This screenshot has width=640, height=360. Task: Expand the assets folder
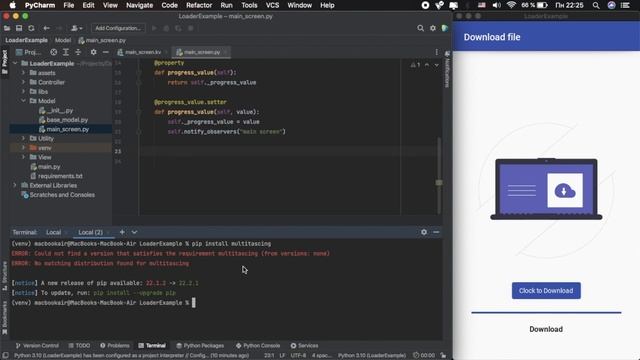[x=23, y=73]
